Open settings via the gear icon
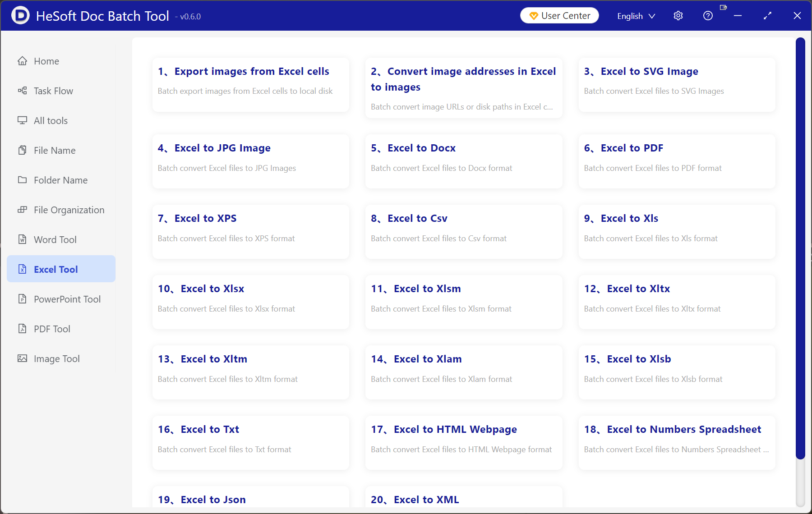 click(678, 16)
